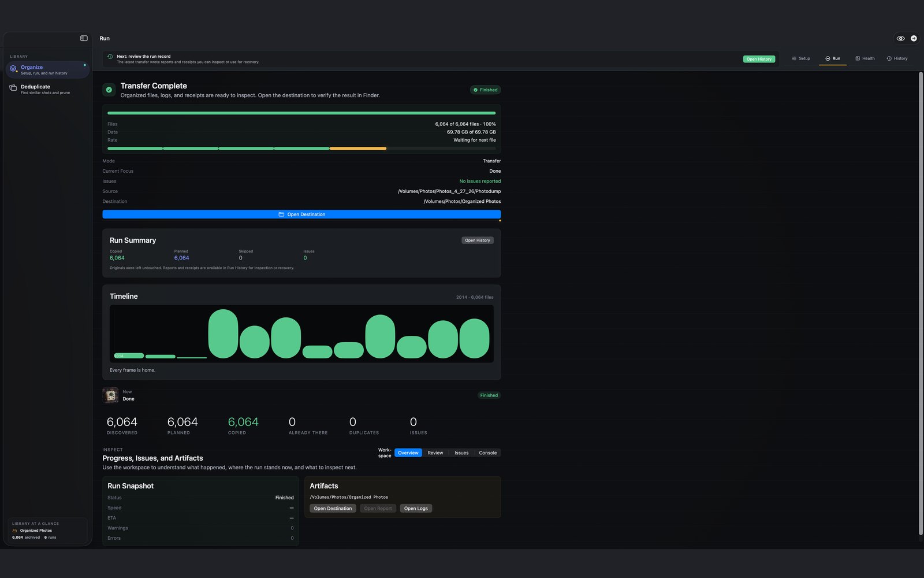This screenshot has height=578, width=924.
Task: Select Organize in the Library sidebar
Action: (47, 70)
